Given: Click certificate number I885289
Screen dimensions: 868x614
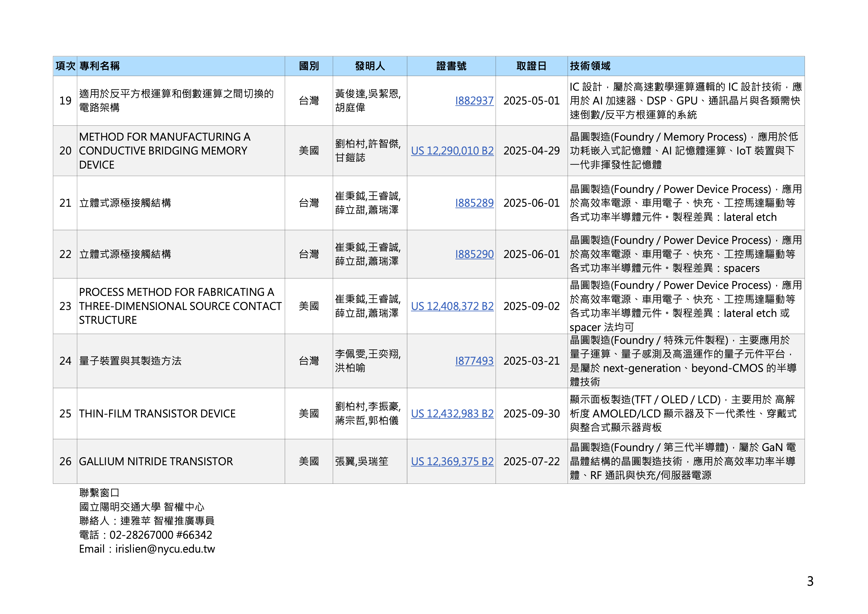Looking at the screenshot, I should point(474,203).
